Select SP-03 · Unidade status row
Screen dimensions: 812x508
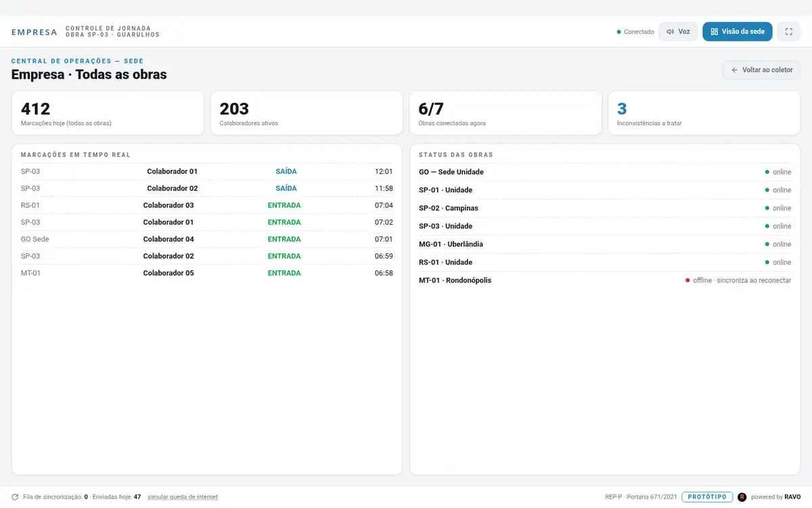coord(605,226)
